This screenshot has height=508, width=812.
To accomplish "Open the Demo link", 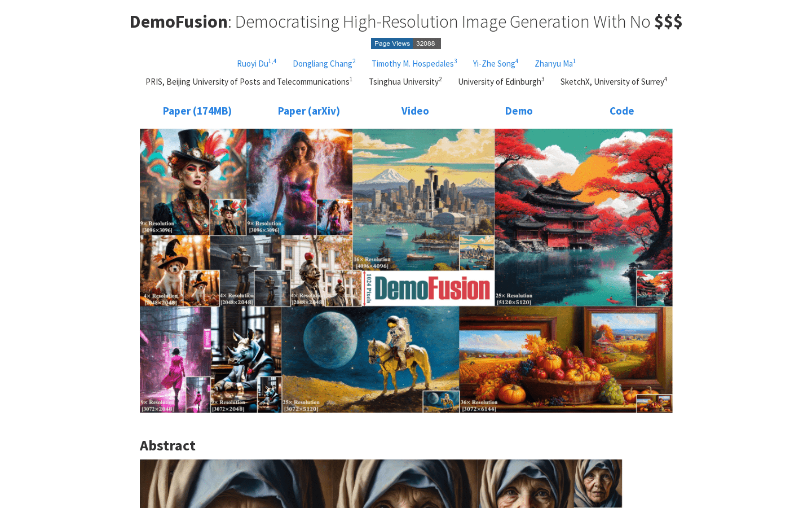I will (x=519, y=111).
